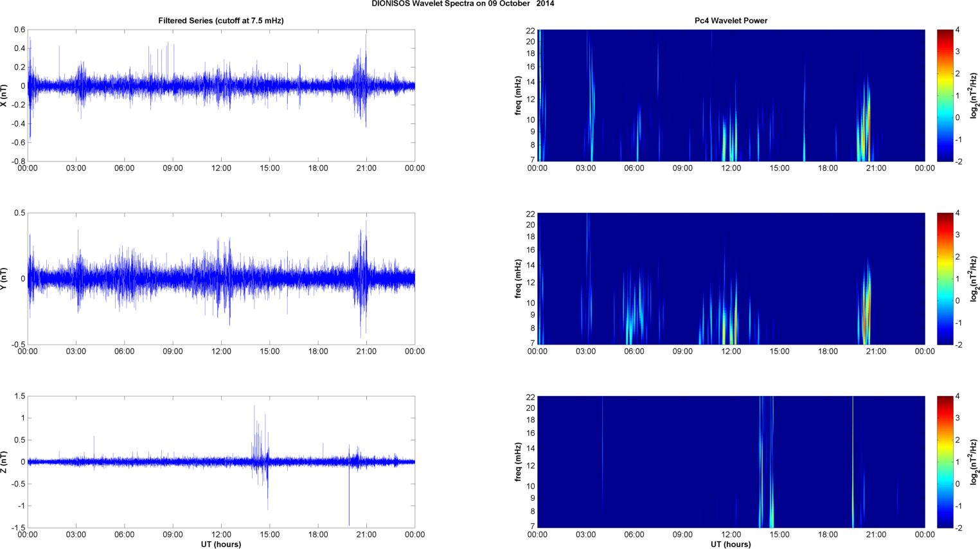
Task: Click the deep negative Z spike near 20:00
Action: [349, 495]
